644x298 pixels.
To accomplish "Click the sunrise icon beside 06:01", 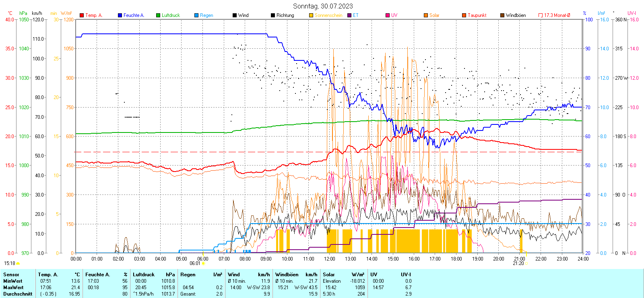I will pos(203,263).
